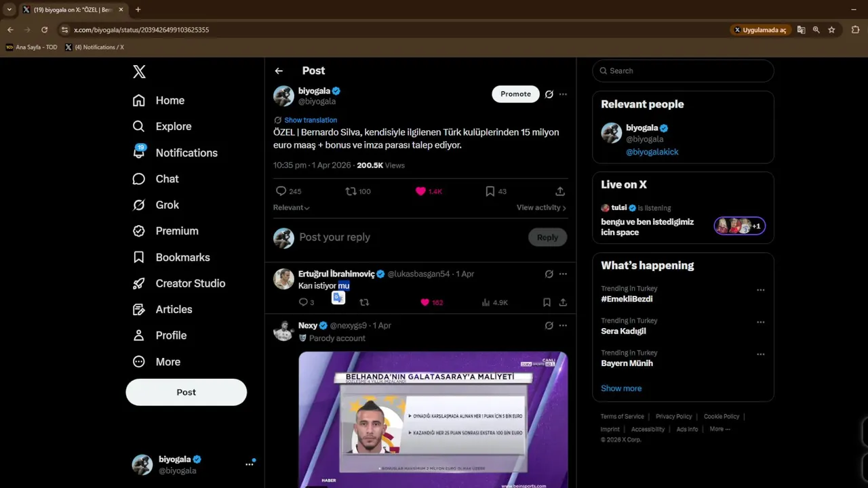Open options for Bayern Münih trend
The height and width of the screenshot is (488, 868).
click(x=760, y=354)
